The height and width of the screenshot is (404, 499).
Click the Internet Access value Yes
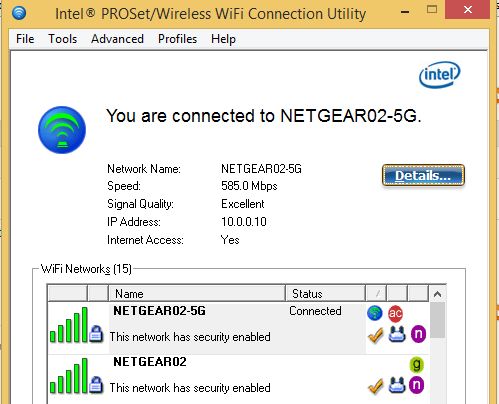230,240
